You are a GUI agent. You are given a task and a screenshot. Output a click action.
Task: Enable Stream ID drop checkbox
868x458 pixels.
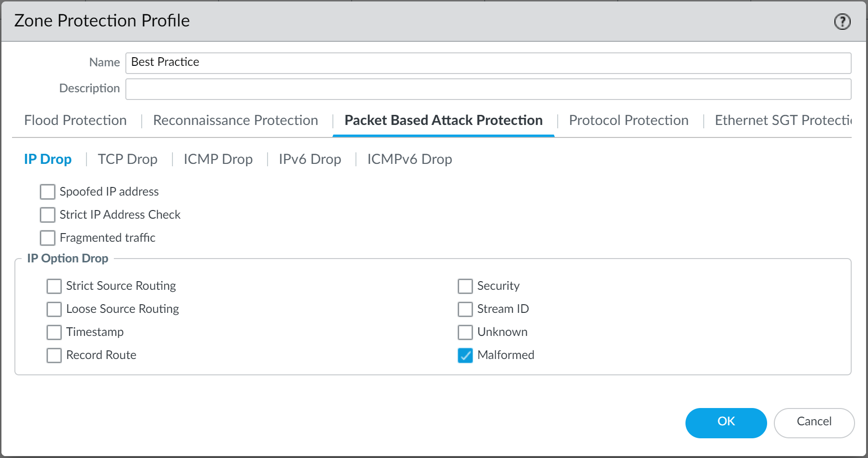point(465,309)
